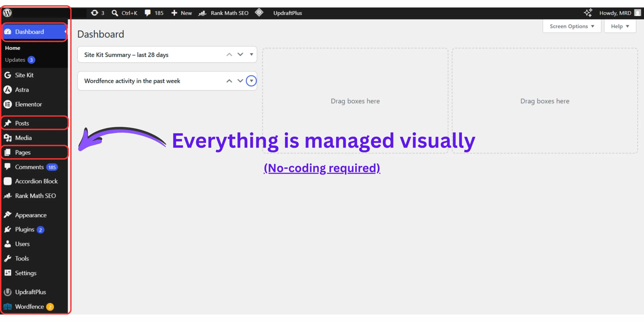
Task: Click the Rank Math SEO icon in the sidebar
Action: [x=8, y=195]
